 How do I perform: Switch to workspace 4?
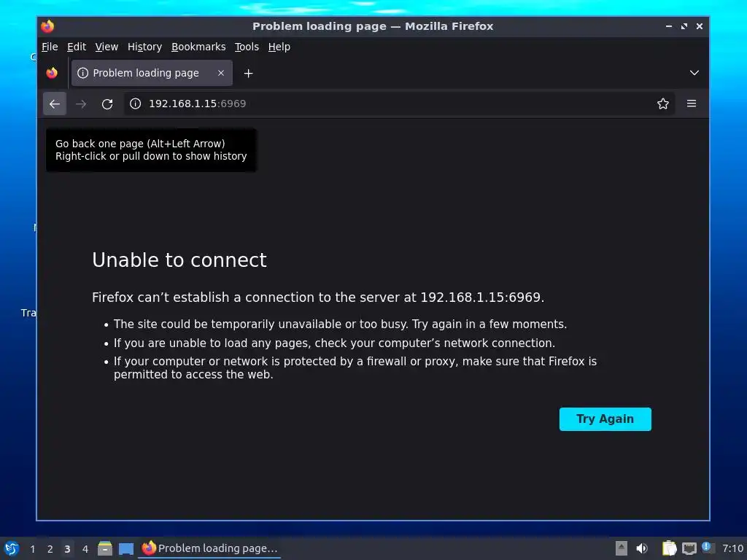pos(85,549)
